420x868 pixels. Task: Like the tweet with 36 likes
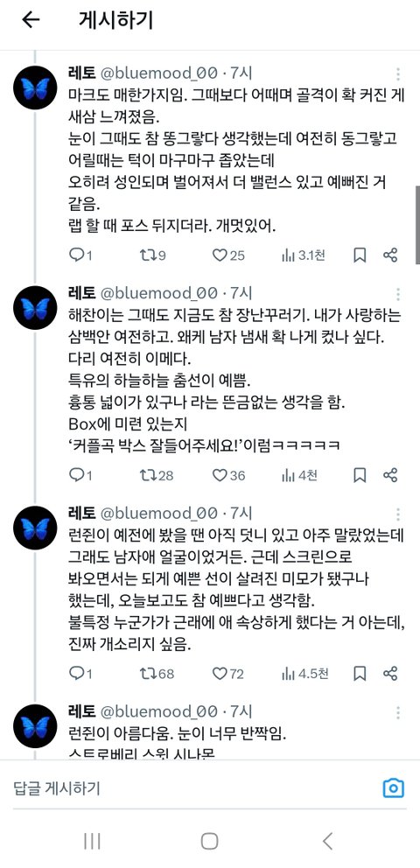click(x=228, y=475)
